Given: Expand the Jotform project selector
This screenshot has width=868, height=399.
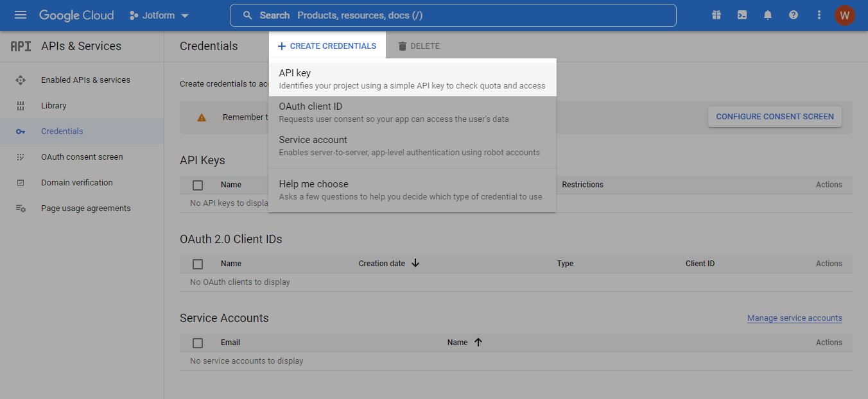Looking at the screenshot, I should point(159,15).
